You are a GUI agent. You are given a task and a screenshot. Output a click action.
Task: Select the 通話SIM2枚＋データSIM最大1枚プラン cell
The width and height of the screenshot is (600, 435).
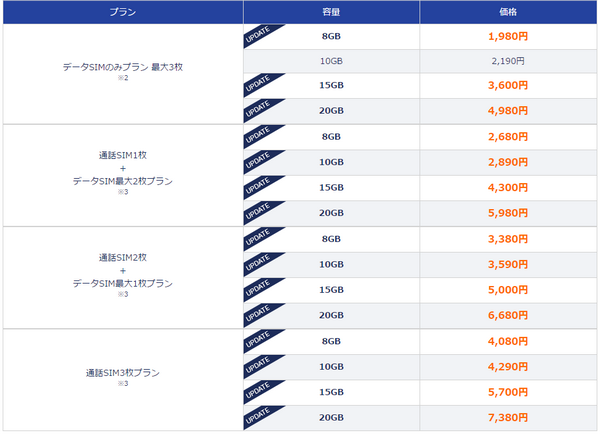pos(123,277)
